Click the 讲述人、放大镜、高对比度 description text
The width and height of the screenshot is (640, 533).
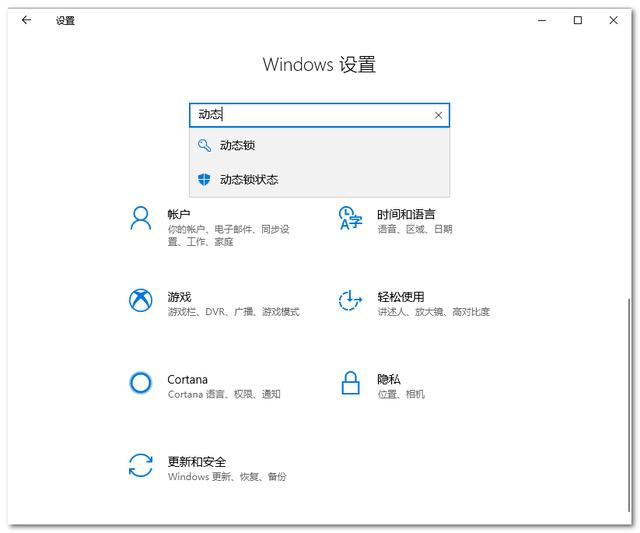[x=433, y=312]
